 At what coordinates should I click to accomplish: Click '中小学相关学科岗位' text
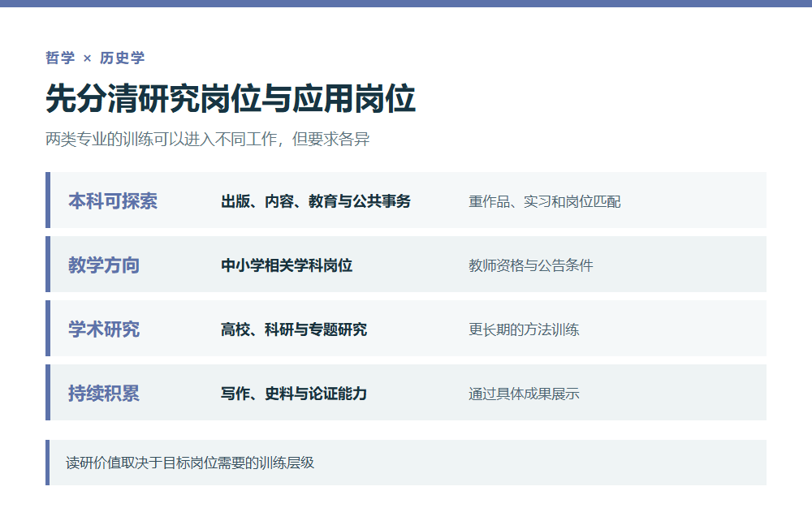click(x=287, y=265)
